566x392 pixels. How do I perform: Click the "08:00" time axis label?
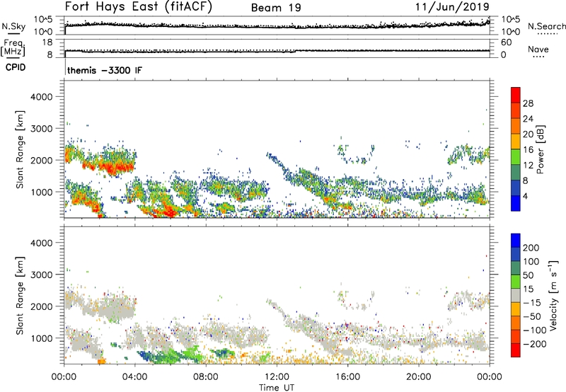(x=206, y=377)
